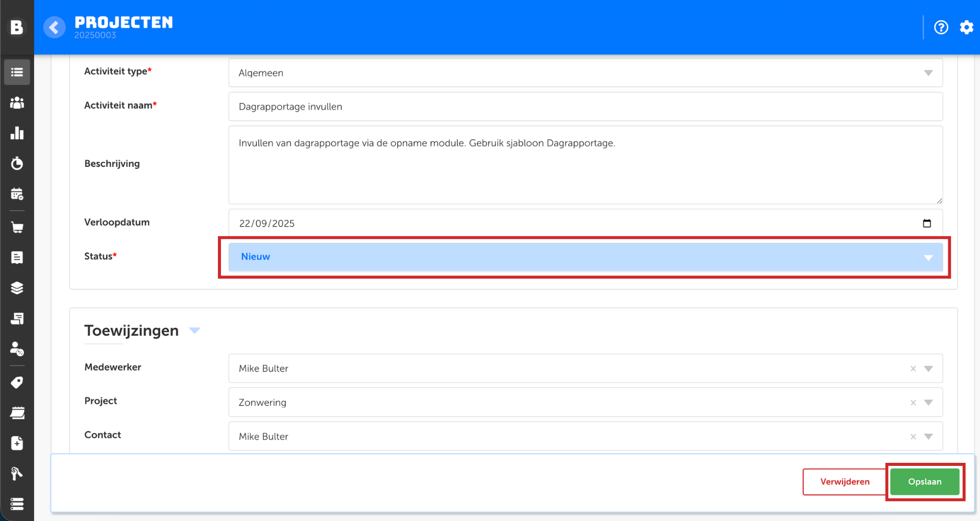Open the shopping cart icon in sidebar

[x=17, y=228]
